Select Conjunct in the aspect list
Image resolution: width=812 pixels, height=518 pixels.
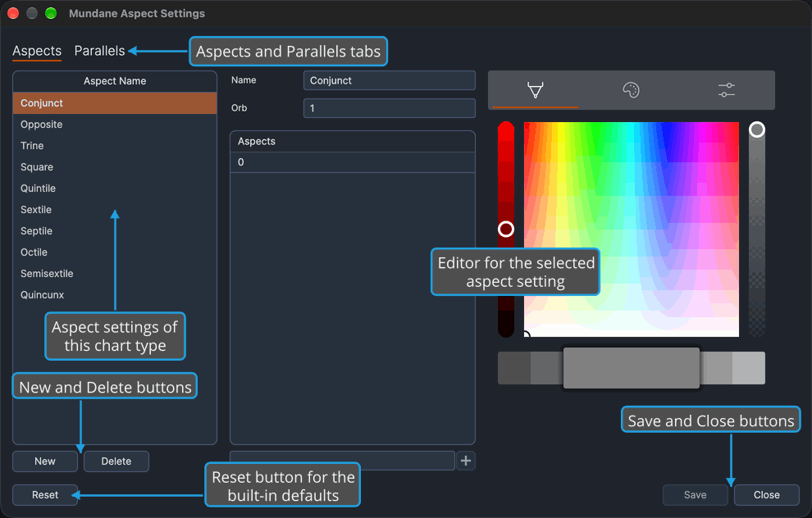coord(115,103)
